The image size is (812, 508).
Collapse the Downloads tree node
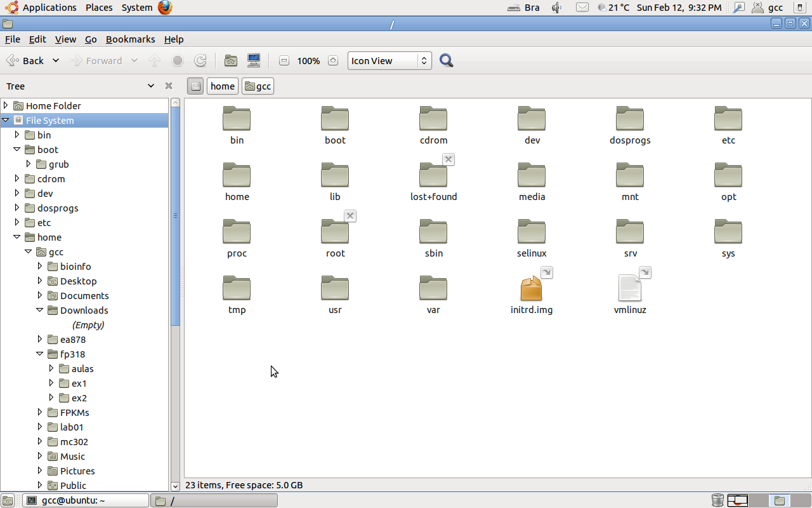[40, 310]
